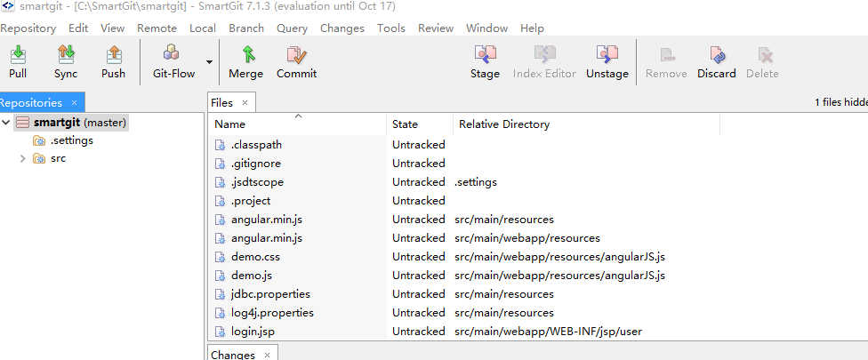Click the .settings folder icon

39,141
